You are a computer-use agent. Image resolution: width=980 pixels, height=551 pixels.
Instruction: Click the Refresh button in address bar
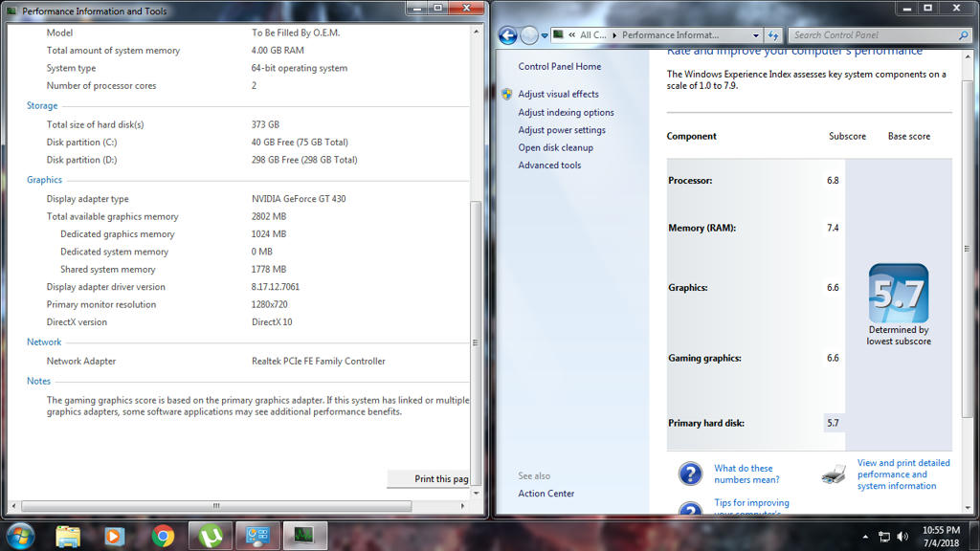click(773, 35)
